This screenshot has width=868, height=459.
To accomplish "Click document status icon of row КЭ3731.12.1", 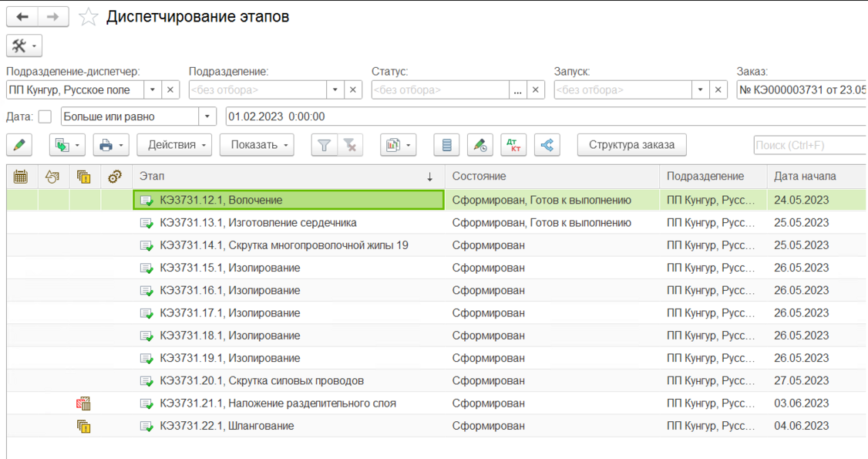I will pos(146,201).
